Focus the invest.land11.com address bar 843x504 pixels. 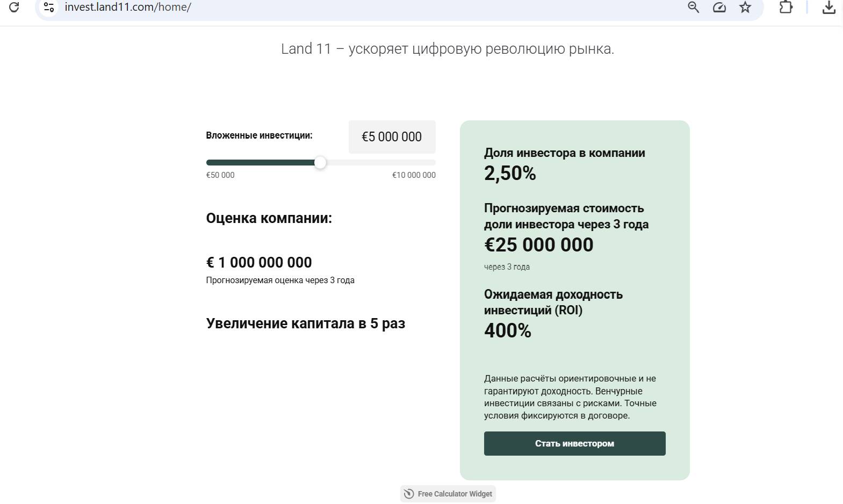pos(322,7)
